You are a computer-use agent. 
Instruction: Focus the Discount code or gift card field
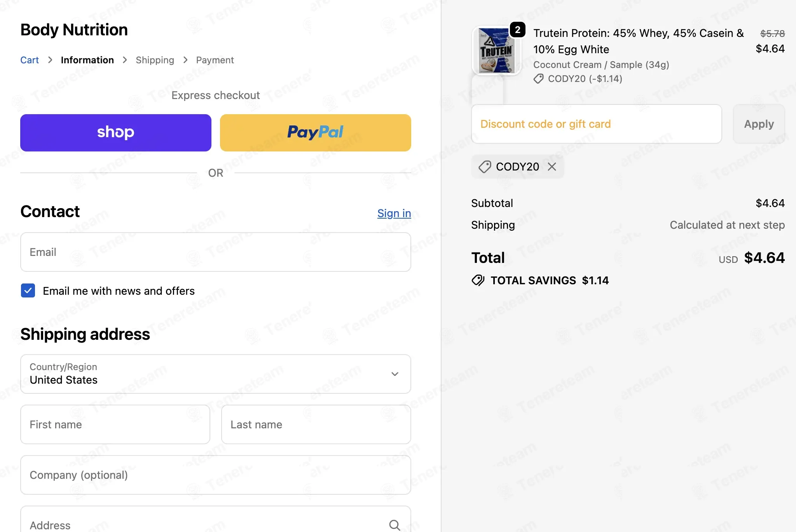tap(596, 124)
